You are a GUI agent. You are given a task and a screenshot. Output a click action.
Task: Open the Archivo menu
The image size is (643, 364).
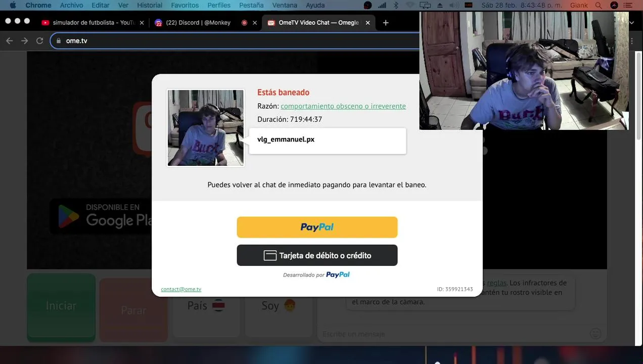(x=71, y=5)
